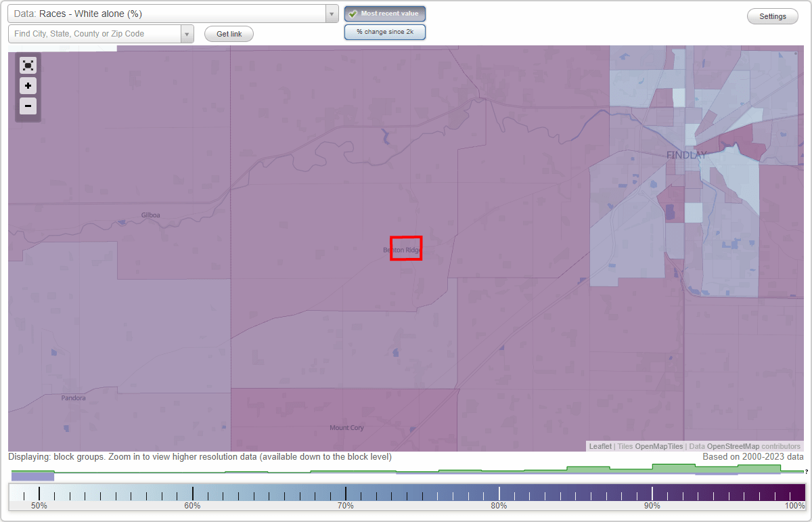Click the full-extent map view icon
The width and height of the screenshot is (812, 522).
(x=28, y=65)
